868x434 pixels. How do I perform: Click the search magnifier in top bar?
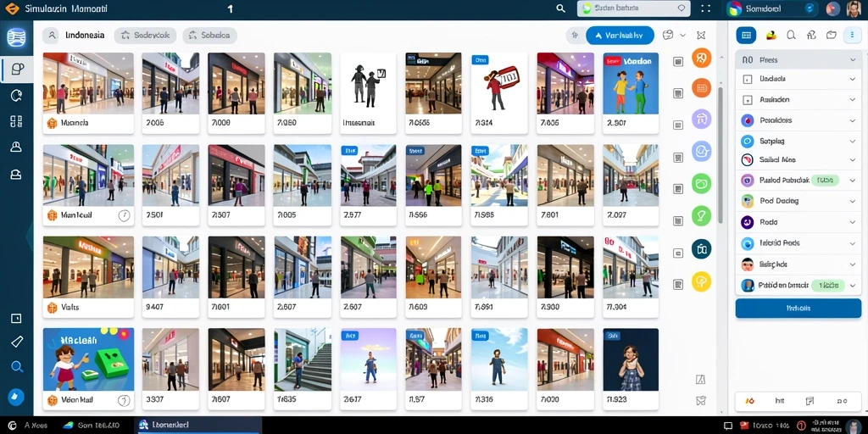click(561, 8)
